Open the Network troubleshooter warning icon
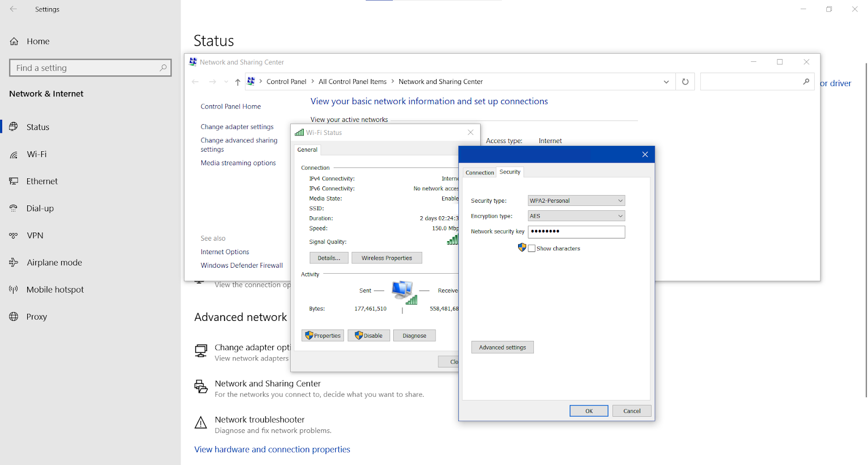868x465 pixels. click(x=201, y=423)
